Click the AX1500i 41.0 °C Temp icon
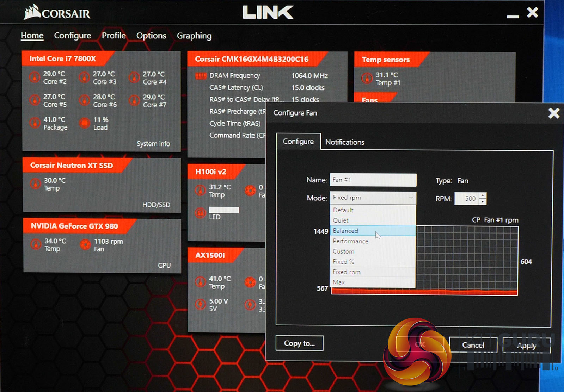564x392 pixels. (x=200, y=282)
